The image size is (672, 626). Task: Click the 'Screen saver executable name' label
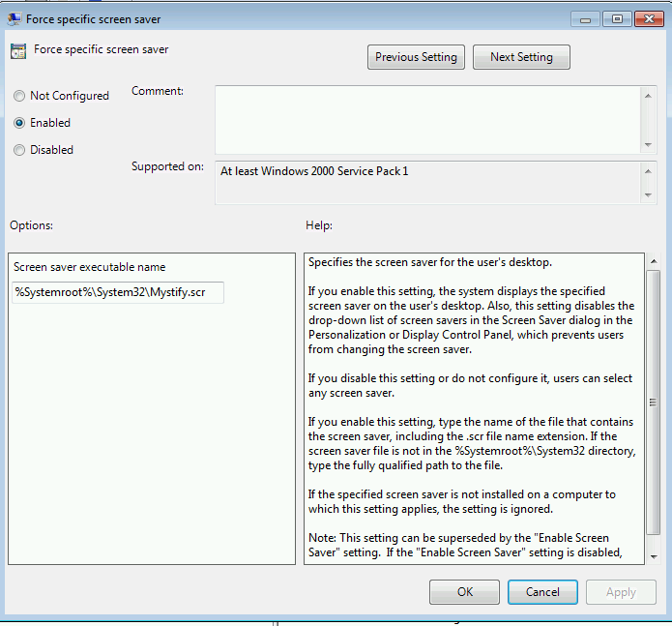coord(90,267)
